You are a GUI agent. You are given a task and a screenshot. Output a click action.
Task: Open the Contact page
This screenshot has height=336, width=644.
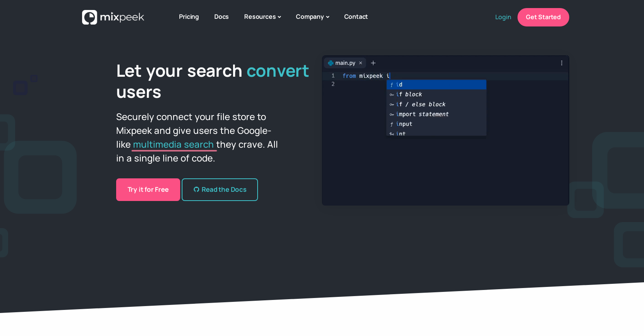click(356, 17)
